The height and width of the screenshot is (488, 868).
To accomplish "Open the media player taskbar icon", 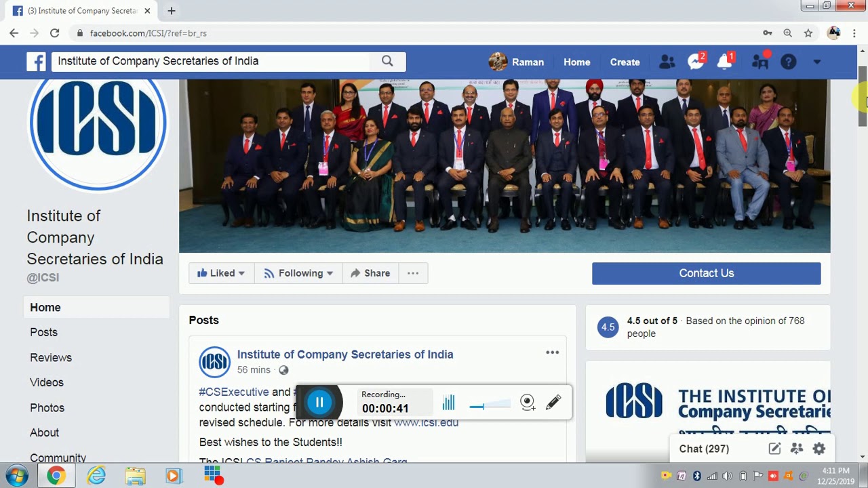I will [x=174, y=476].
